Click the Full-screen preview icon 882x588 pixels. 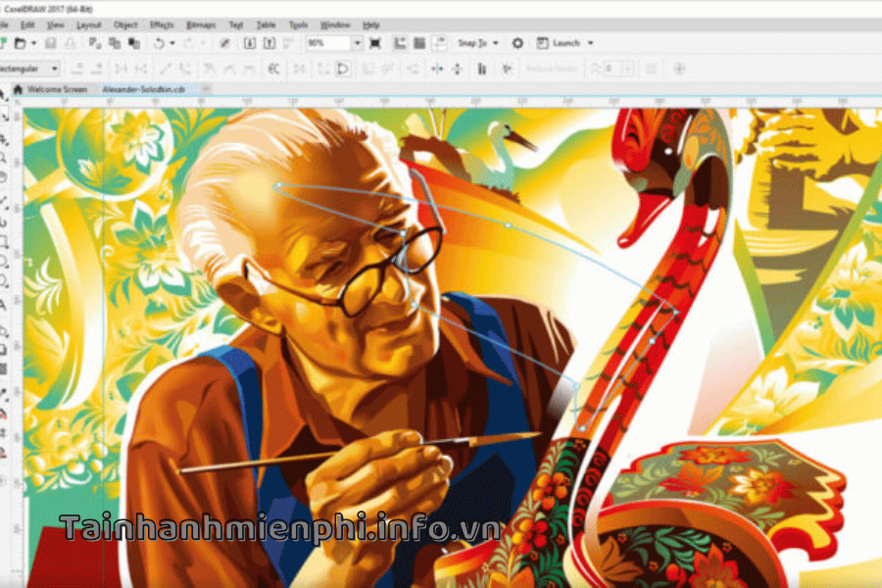pyautogui.click(x=376, y=43)
